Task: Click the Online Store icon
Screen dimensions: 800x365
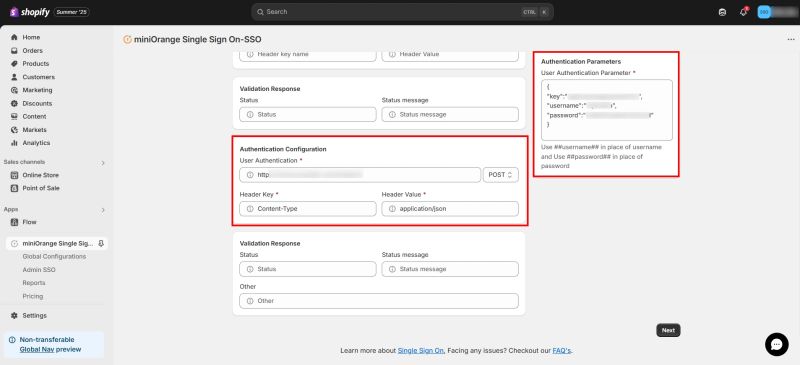Action: coord(14,175)
